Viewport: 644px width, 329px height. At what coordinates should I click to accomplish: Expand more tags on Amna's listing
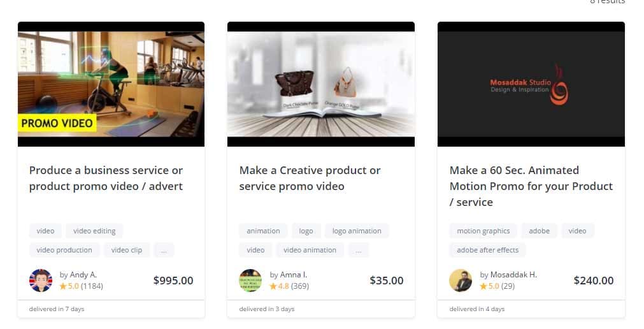[x=359, y=250]
